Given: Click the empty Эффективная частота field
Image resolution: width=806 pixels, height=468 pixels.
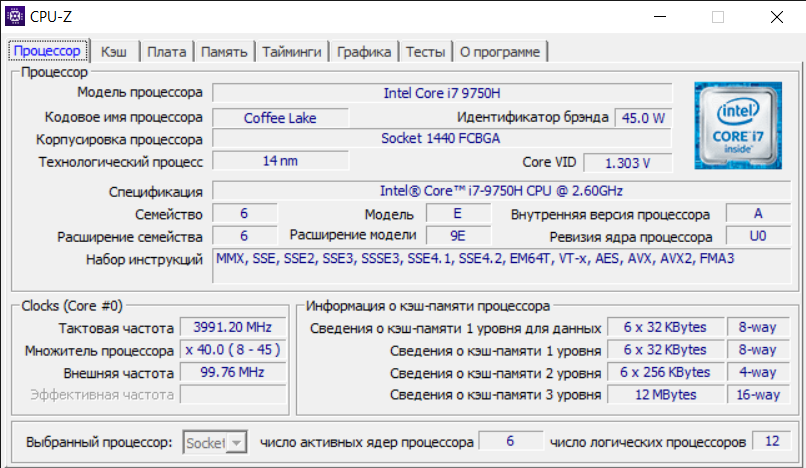Looking at the screenshot, I should tap(233, 395).
